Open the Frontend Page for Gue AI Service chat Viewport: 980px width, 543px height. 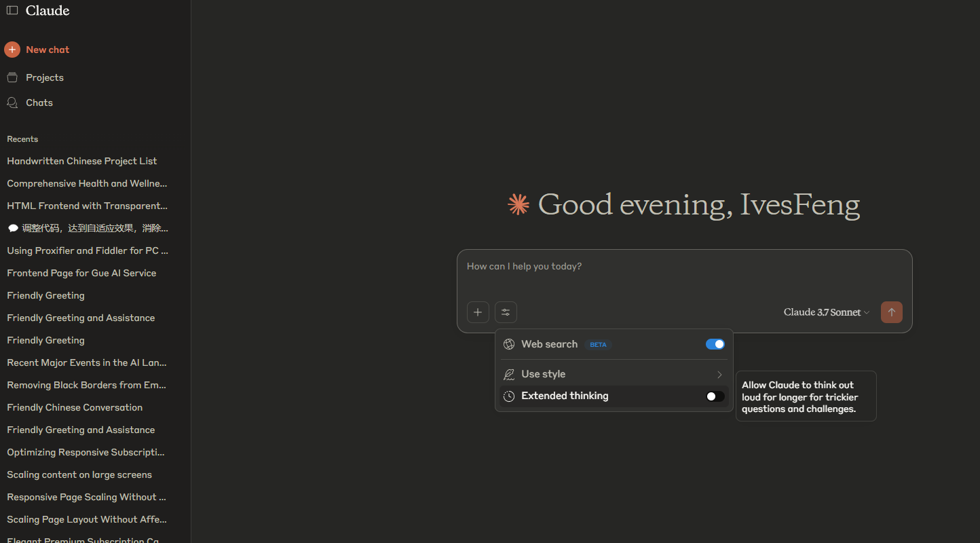(81, 273)
